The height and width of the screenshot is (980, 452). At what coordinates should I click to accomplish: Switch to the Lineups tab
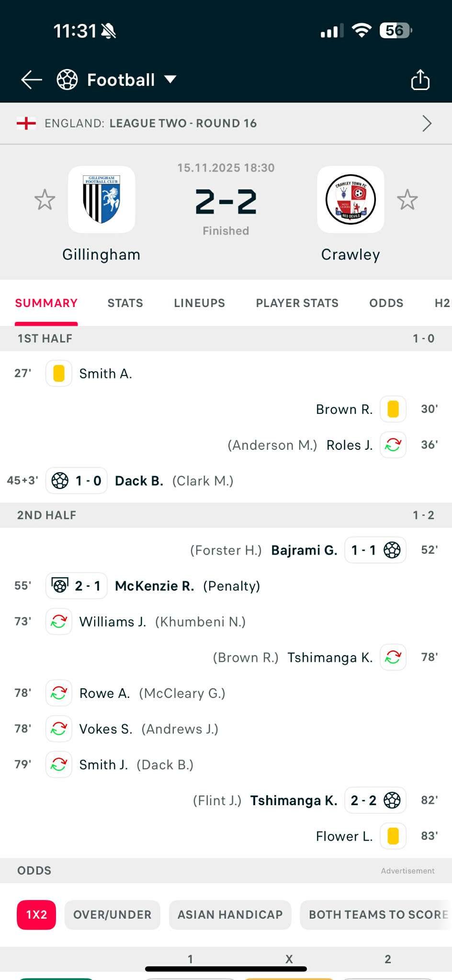199,303
